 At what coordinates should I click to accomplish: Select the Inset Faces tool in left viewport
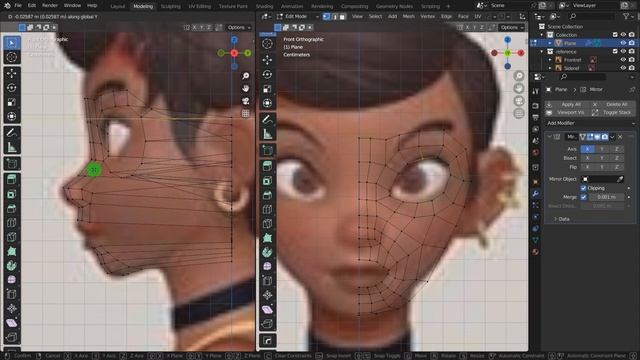[x=12, y=194]
